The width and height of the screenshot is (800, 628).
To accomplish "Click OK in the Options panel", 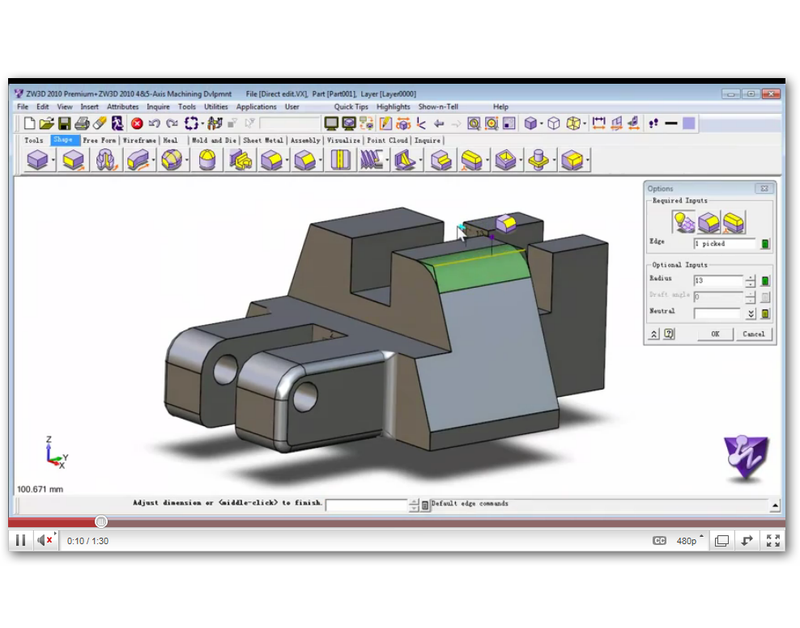I will (x=715, y=334).
